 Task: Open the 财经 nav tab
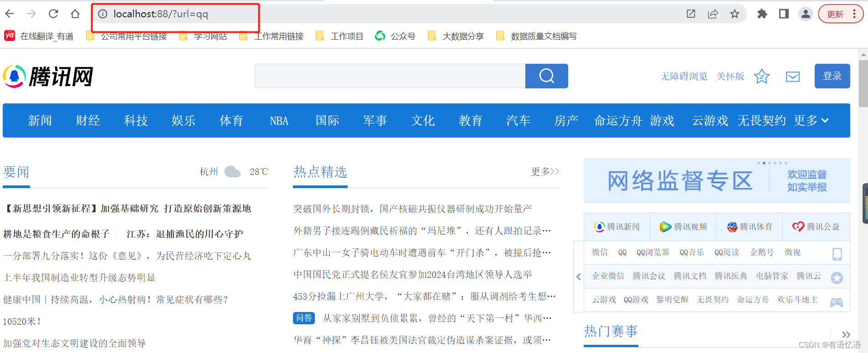point(88,121)
